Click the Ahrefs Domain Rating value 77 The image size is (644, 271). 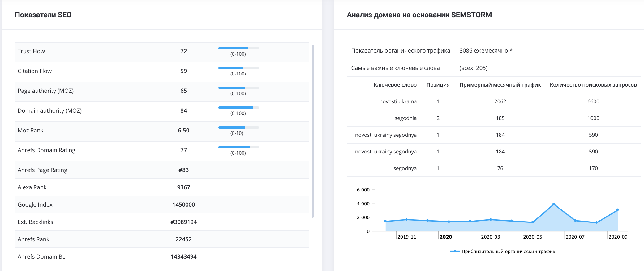[184, 150]
